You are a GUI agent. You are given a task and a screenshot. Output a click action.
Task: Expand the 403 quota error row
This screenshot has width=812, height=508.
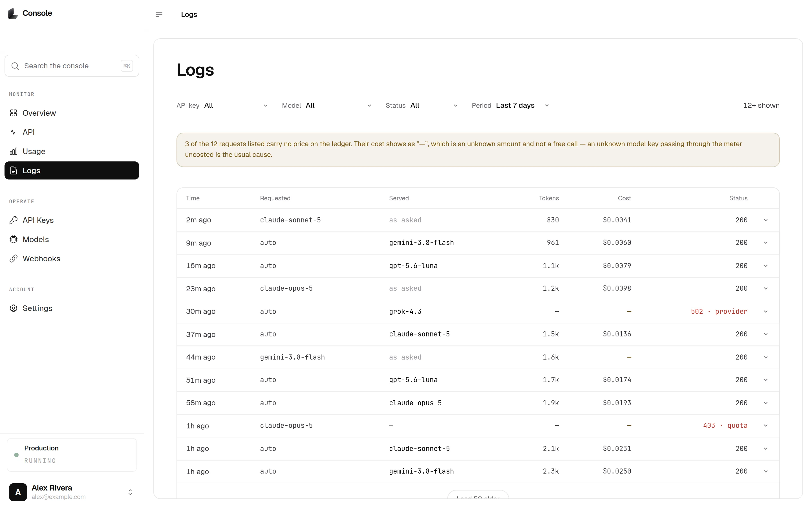tap(766, 425)
